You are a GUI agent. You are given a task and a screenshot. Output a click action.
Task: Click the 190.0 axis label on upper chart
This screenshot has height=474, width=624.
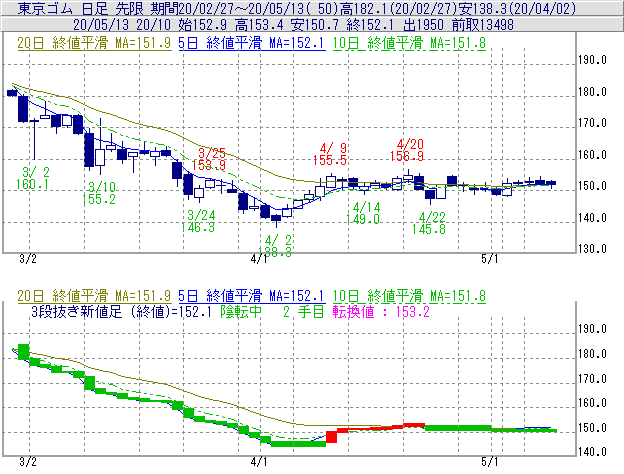tap(592, 60)
